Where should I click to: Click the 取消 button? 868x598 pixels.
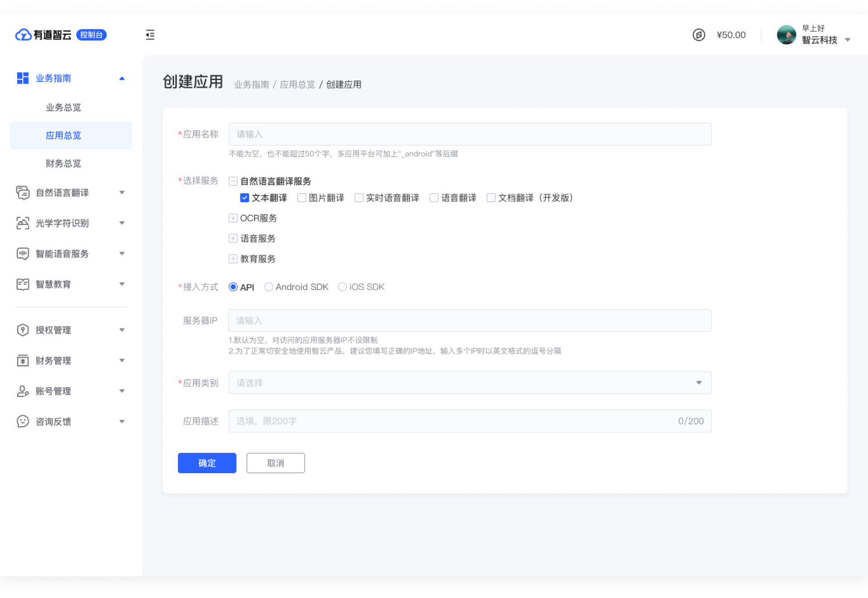[x=275, y=463]
